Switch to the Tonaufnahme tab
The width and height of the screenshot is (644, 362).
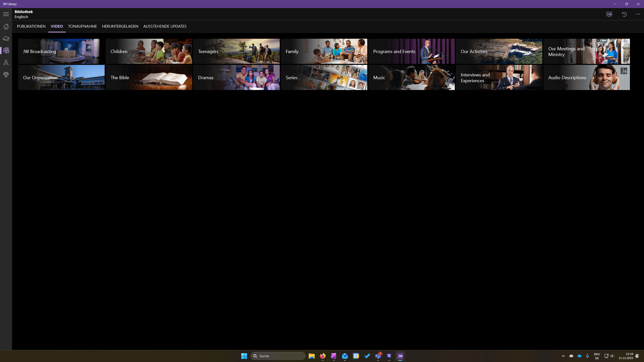coord(83,26)
